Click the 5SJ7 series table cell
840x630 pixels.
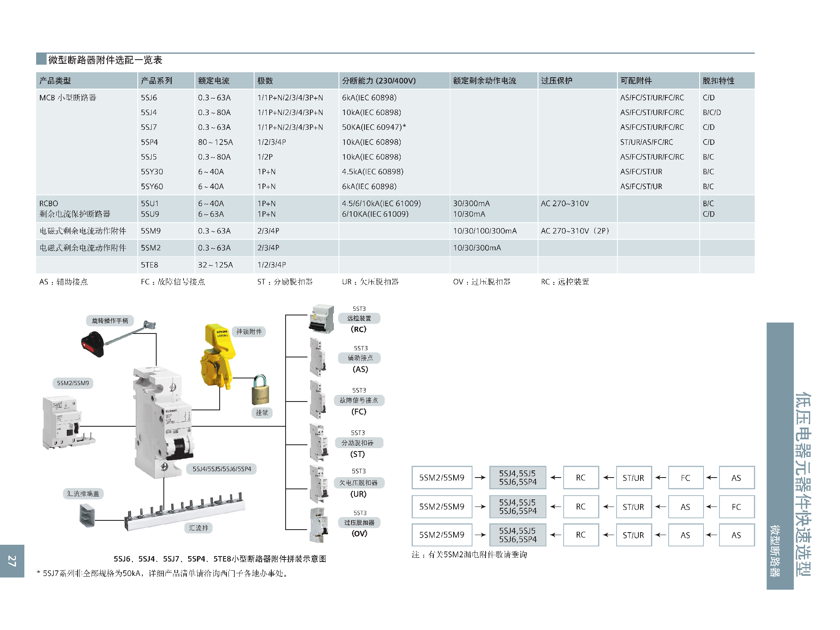(149, 127)
